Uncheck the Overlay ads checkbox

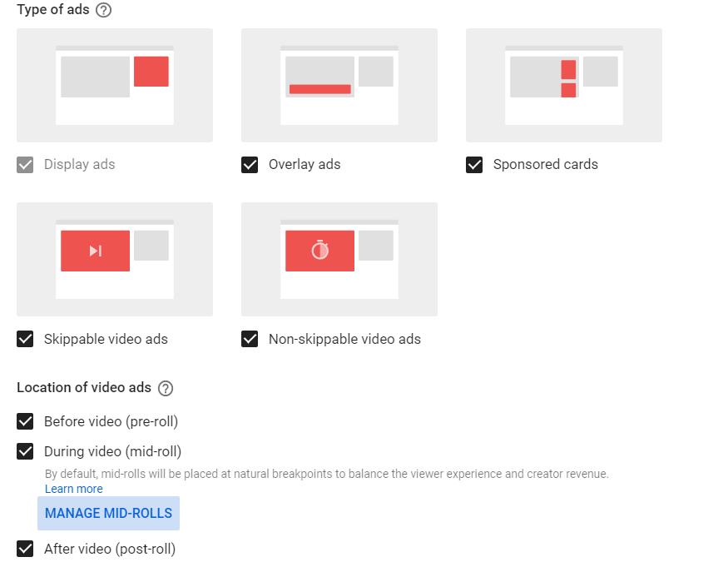250,165
